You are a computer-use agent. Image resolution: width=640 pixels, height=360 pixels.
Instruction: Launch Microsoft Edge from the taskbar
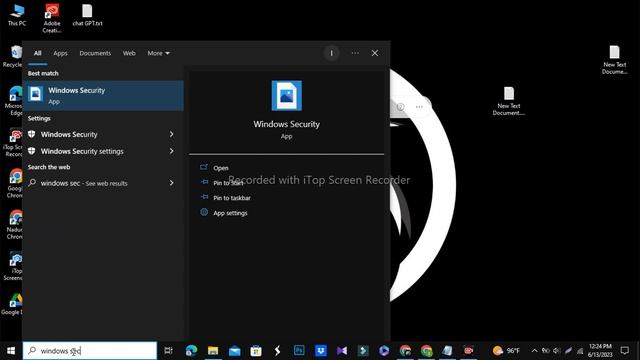click(x=191, y=351)
